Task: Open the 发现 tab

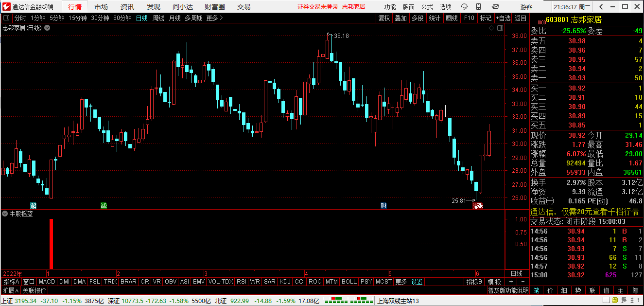Action: tap(154, 7)
